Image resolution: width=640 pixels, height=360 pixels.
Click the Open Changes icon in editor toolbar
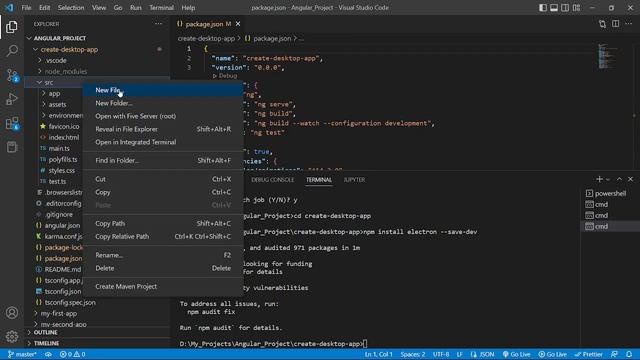pos(602,24)
